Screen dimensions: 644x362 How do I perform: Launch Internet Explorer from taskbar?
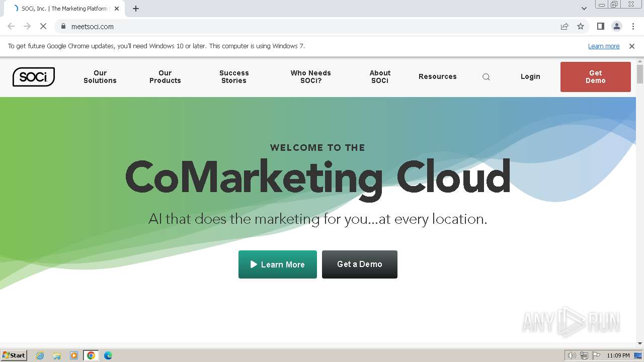(40, 355)
